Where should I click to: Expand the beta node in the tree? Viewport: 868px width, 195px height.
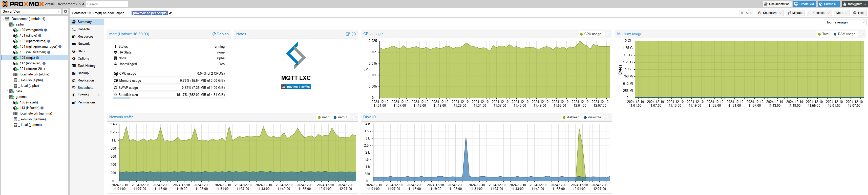[8, 92]
